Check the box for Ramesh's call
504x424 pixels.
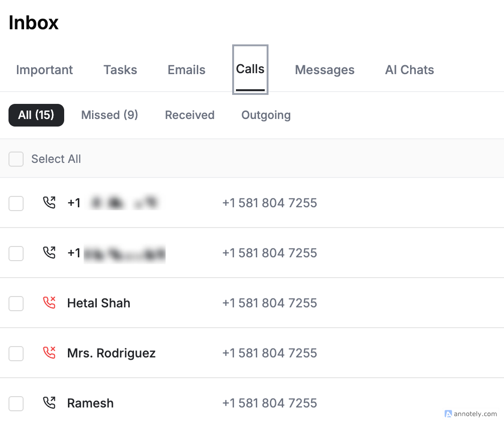[16, 403]
